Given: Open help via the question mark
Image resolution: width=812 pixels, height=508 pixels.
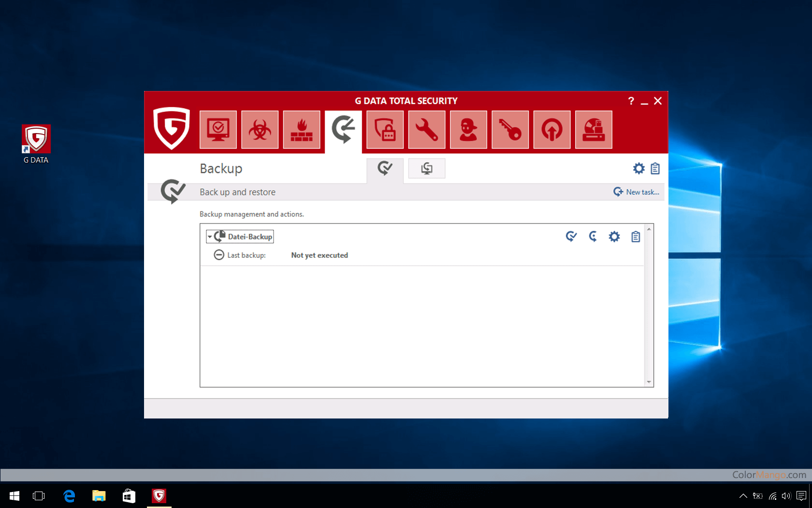Looking at the screenshot, I should point(631,101).
